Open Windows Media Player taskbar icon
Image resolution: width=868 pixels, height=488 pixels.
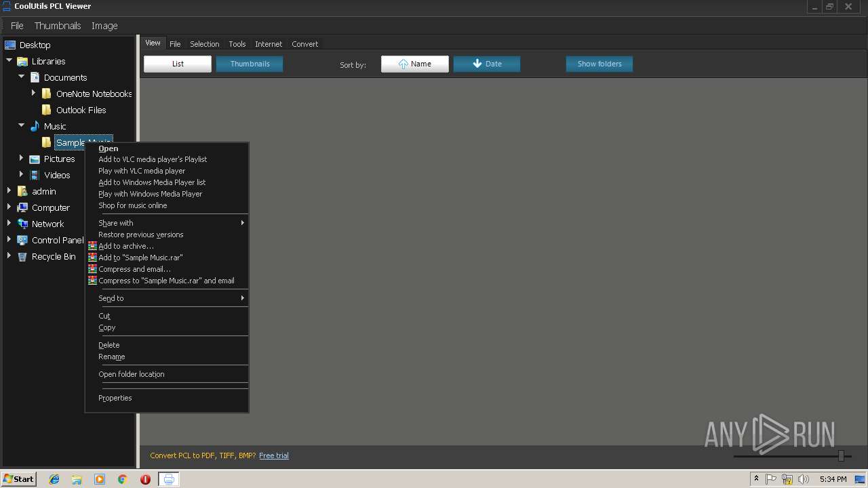click(x=100, y=479)
